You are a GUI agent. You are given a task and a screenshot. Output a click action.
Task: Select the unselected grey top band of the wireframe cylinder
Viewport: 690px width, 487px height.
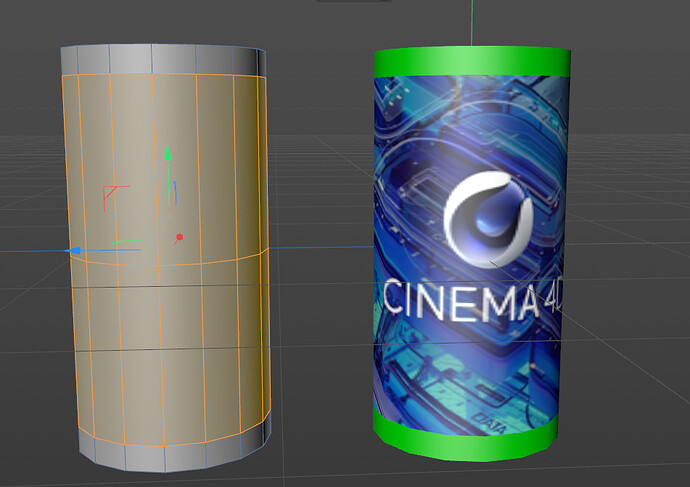tap(161, 59)
